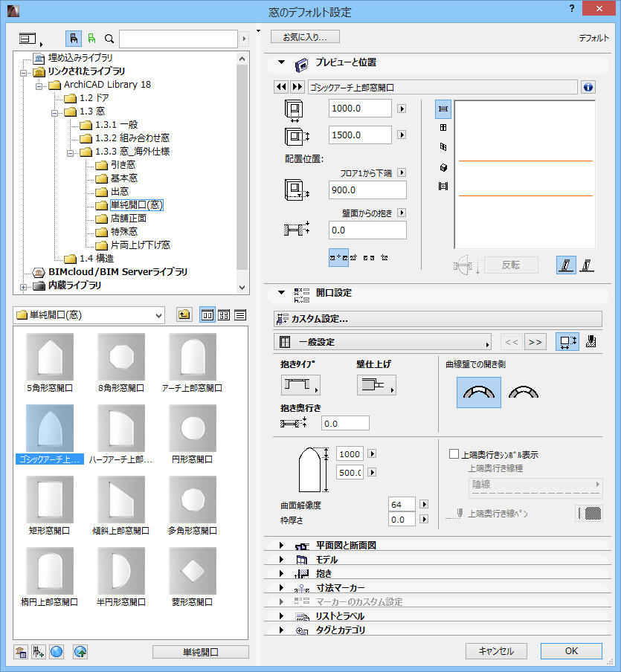Image resolution: width=621 pixels, height=672 pixels.
Task: Click the width field showing 1000.0
Action: coord(360,109)
